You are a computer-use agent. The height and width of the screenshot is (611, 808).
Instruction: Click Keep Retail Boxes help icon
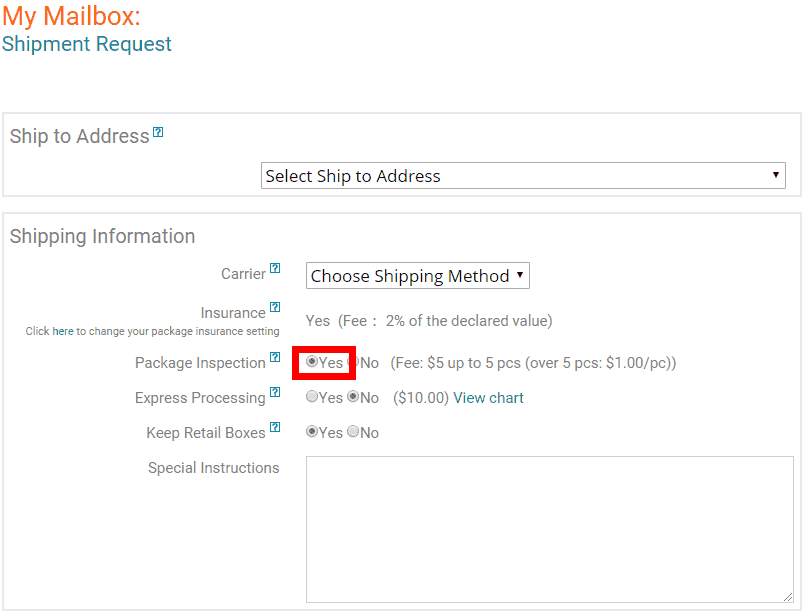(x=275, y=428)
